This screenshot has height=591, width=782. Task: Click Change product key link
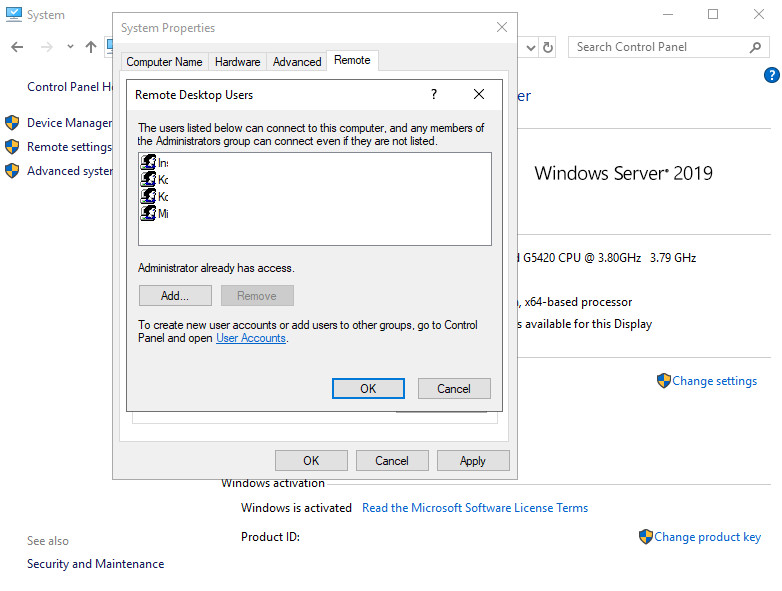[707, 537]
